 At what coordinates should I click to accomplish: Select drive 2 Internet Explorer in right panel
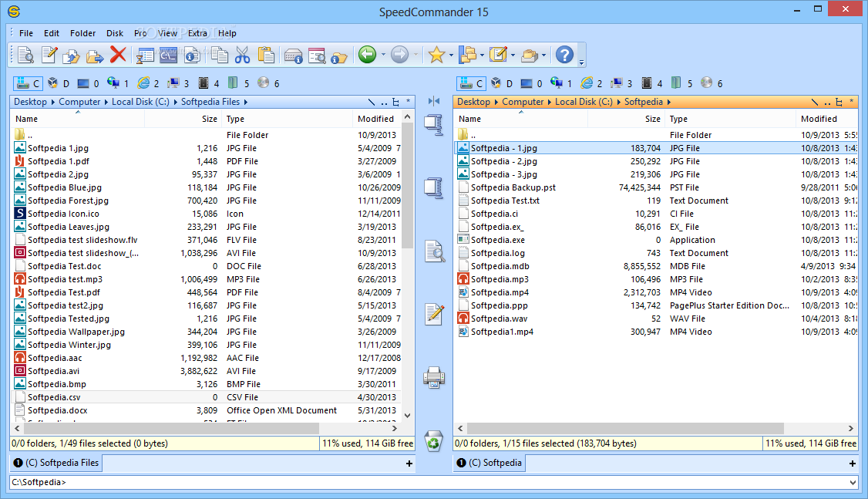pos(592,83)
